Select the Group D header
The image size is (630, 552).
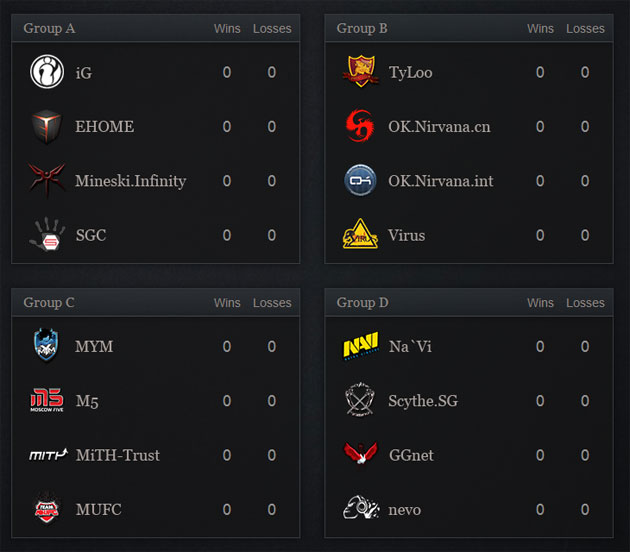pyautogui.click(x=363, y=302)
